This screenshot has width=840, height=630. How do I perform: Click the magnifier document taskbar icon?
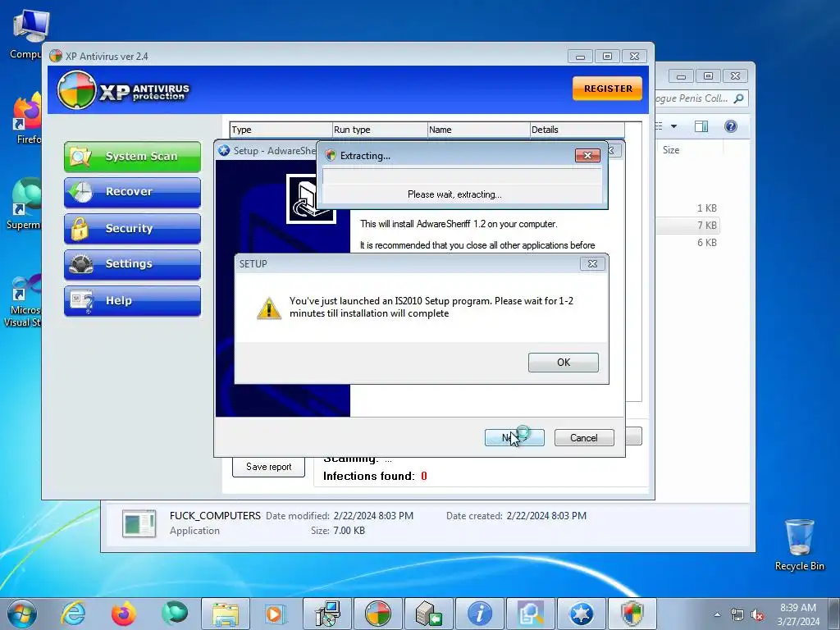531,614
